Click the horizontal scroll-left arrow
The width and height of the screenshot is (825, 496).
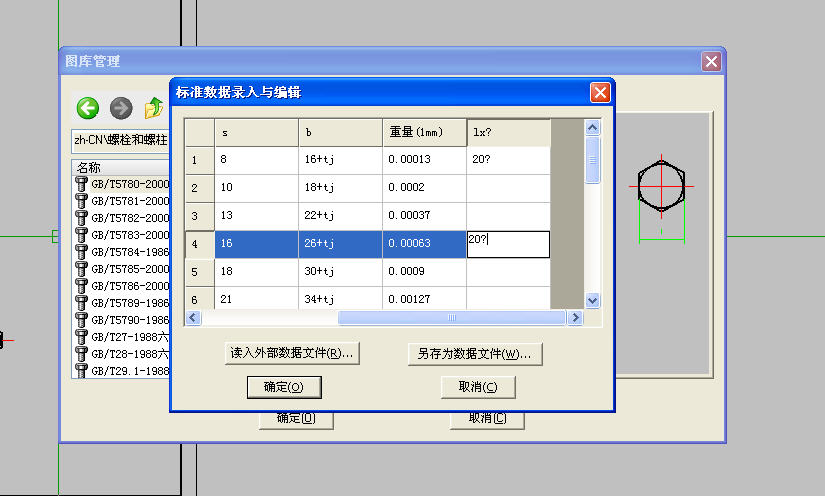tap(193, 317)
